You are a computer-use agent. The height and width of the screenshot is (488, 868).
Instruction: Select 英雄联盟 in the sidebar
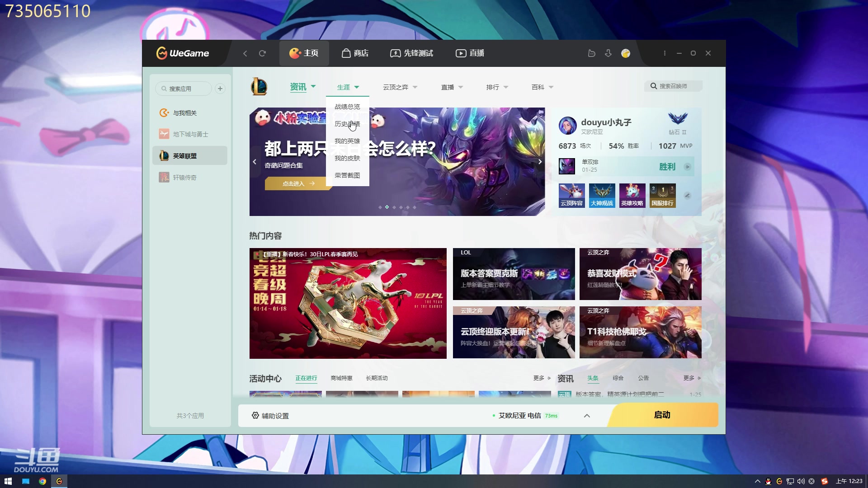click(x=190, y=156)
